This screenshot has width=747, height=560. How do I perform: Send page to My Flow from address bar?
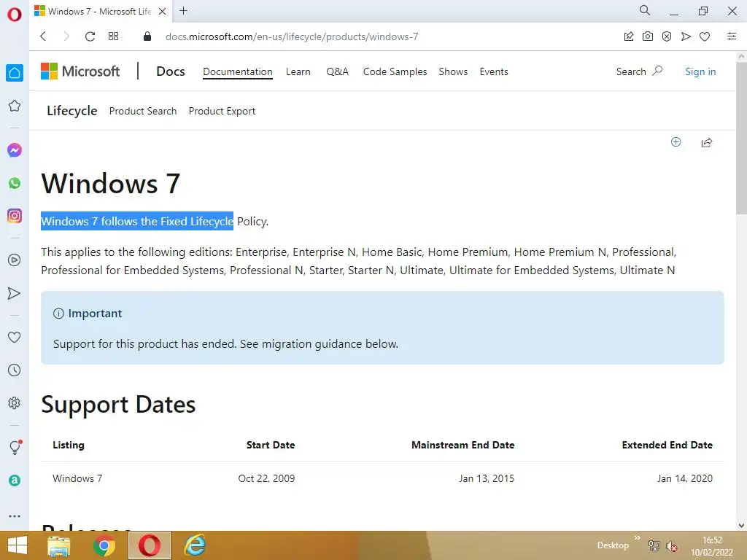tap(686, 36)
